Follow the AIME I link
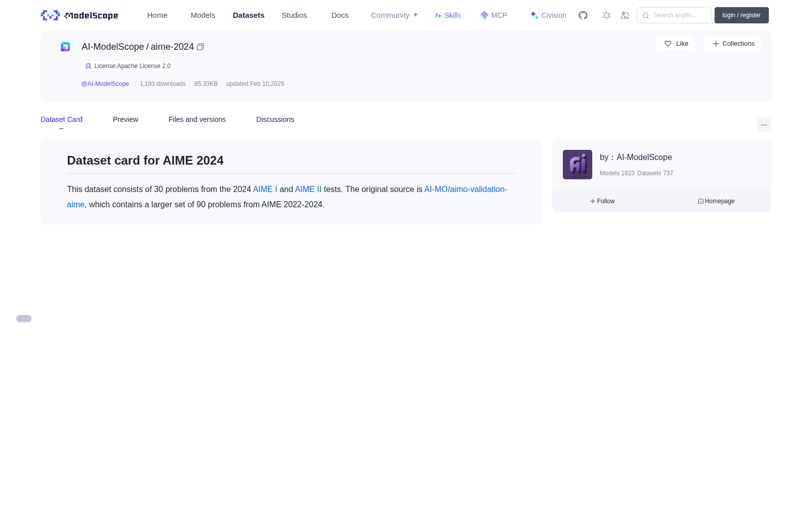812x508 pixels. click(265, 189)
